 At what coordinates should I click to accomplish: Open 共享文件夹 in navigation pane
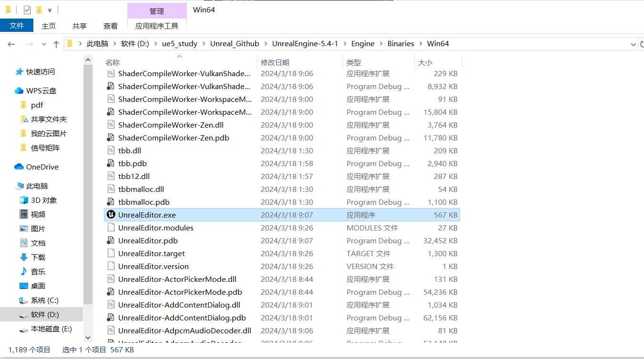point(49,119)
